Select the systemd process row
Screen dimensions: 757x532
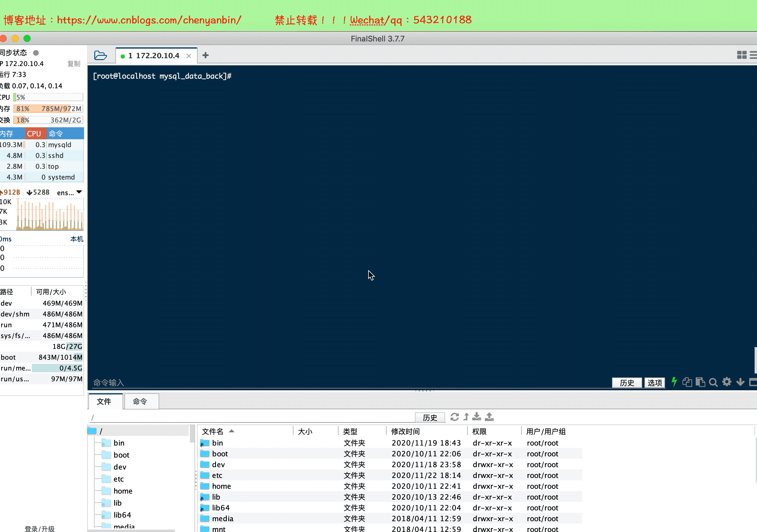(42, 177)
